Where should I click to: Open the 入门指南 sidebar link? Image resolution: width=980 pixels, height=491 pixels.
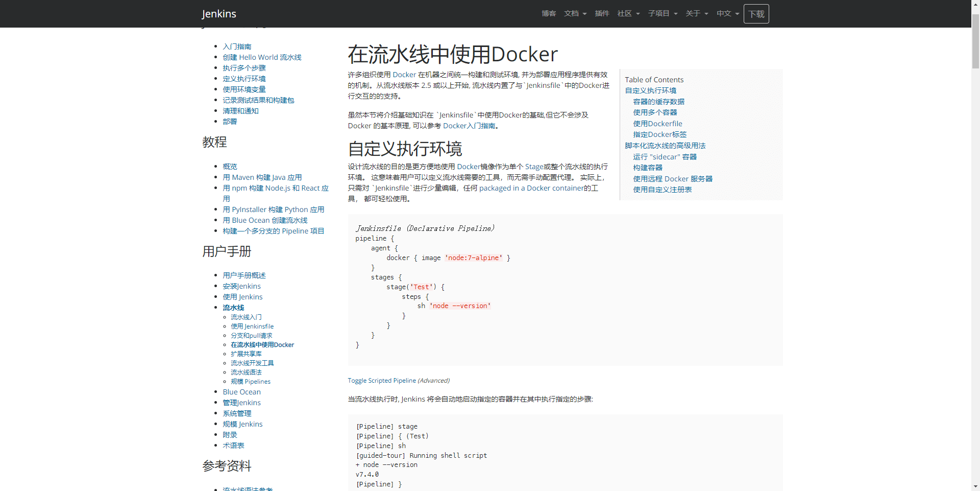[237, 46]
